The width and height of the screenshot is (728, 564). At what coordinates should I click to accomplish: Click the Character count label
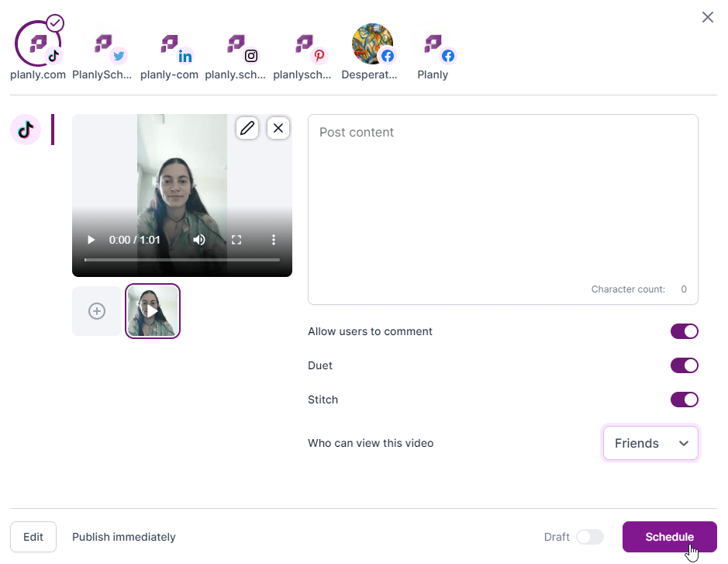(x=628, y=289)
